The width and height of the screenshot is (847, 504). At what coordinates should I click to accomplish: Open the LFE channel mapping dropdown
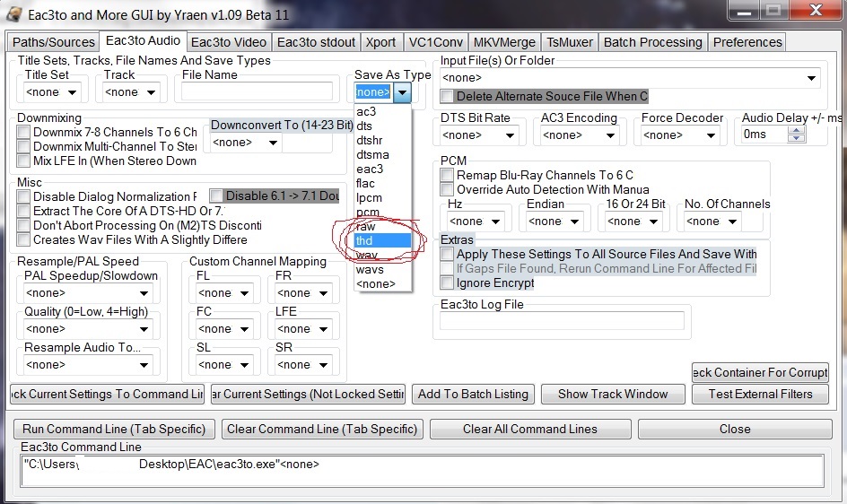coord(323,329)
